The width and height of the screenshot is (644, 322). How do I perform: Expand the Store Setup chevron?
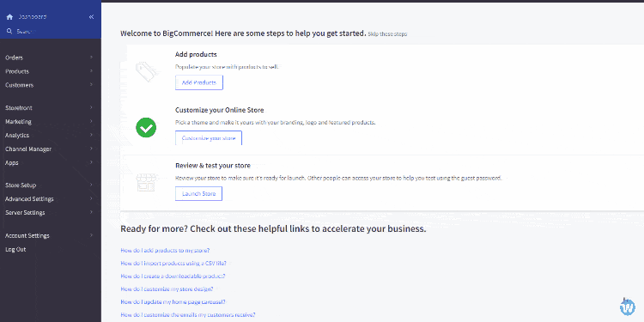(91, 185)
